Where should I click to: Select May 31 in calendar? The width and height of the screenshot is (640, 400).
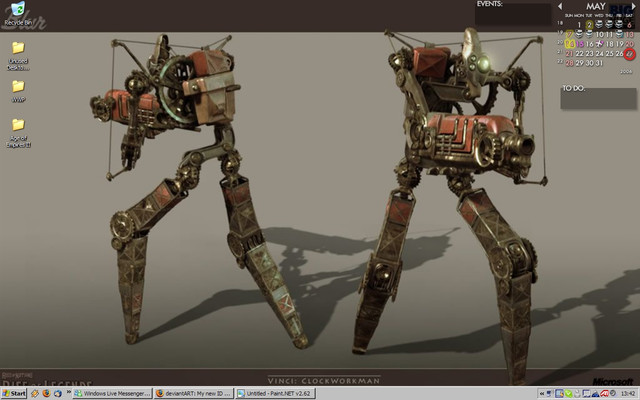(x=599, y=63)
